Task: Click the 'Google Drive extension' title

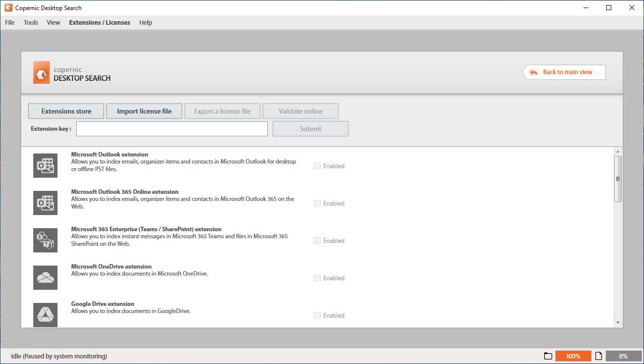Action: coord(102,304)
